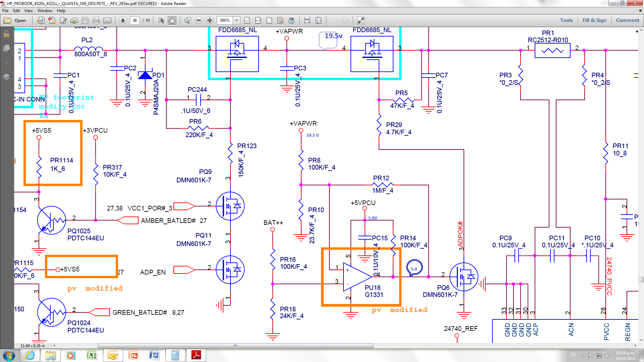Toggle the layers side panel
The height and width of the screenshot is (362, 644).
(6, 77)
